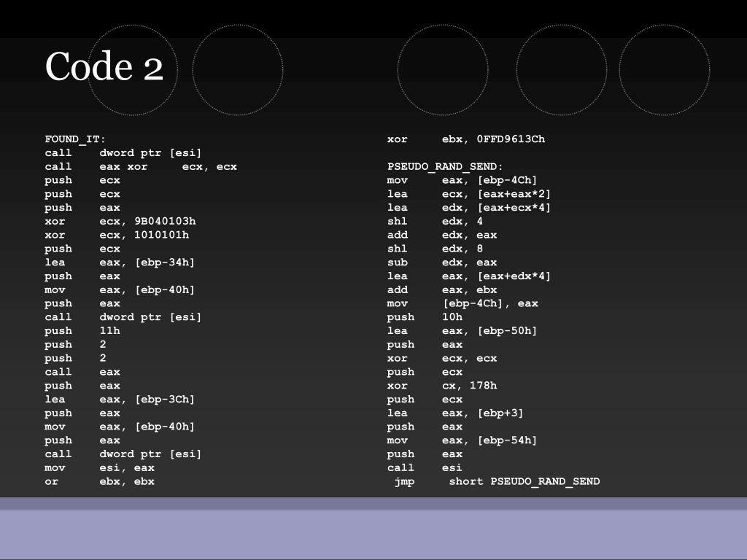Click the line "mov esi, eax"
The width and height of the screenshot is (747, 560).
click(x=99, y=467)
